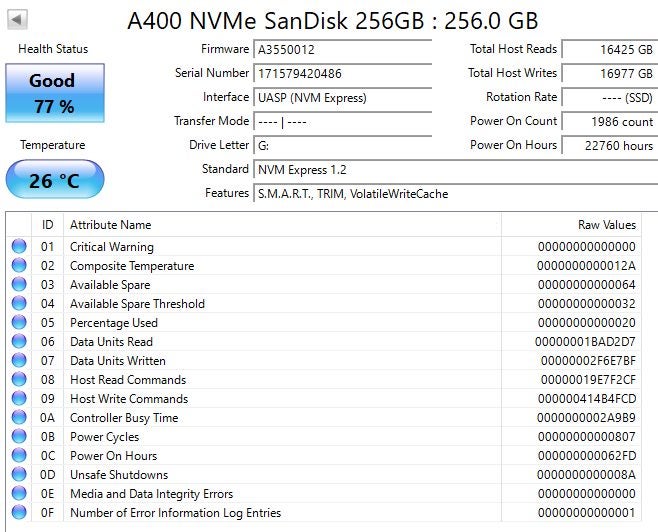Viewport: 658px width, 532px height.
Task: Select the status icon for Power Cycles
Action: click(19, 436)
